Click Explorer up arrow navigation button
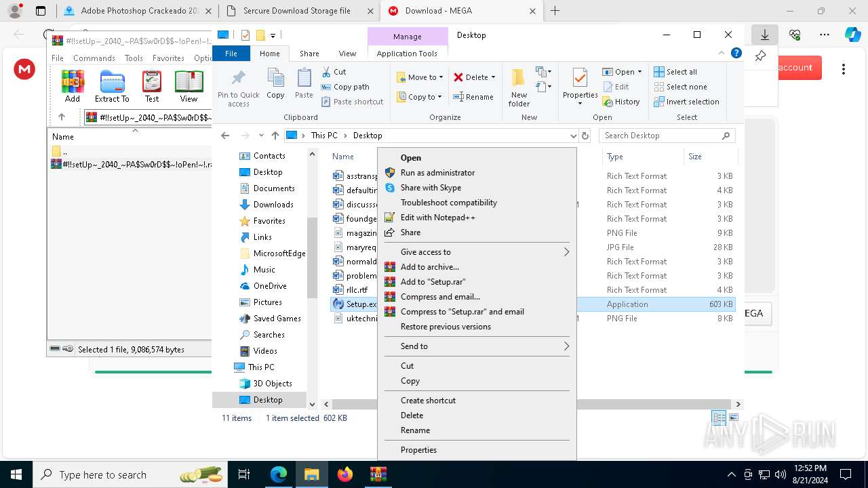The width and height of the screenshot is (868, 488). coord(275,136)
